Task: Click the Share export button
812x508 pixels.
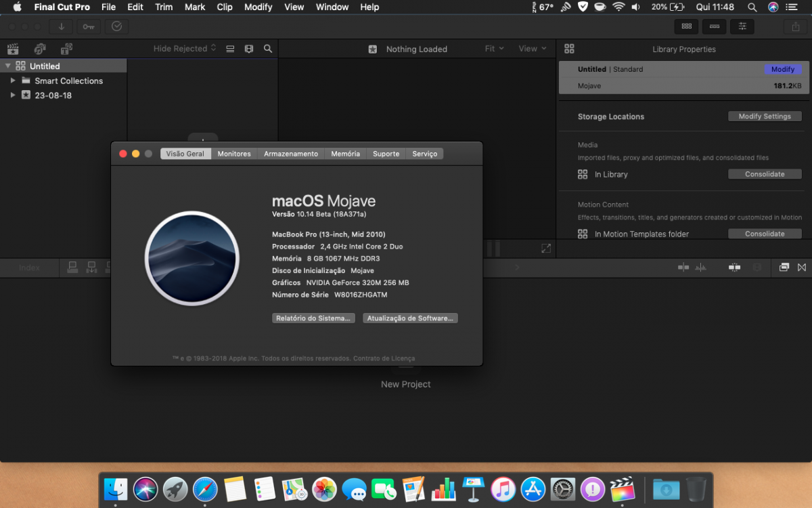Action: click(x=795, y=26)
